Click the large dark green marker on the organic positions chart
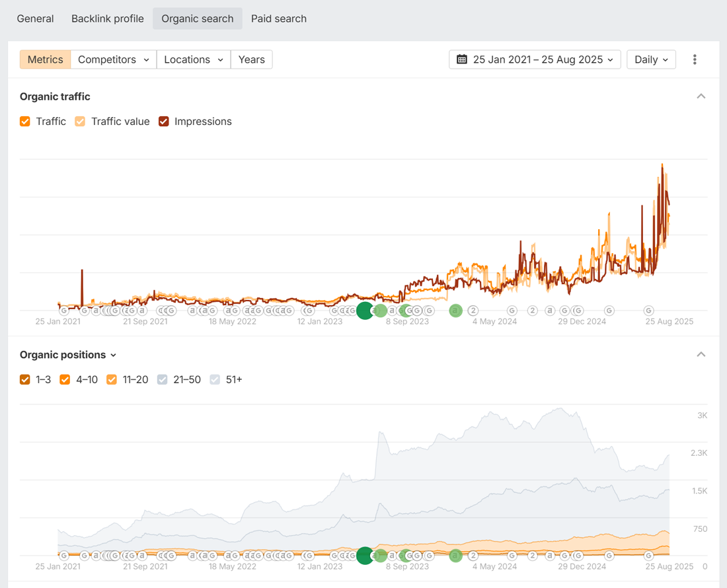This screenshot has height=588, width=727. click(365, 556)
